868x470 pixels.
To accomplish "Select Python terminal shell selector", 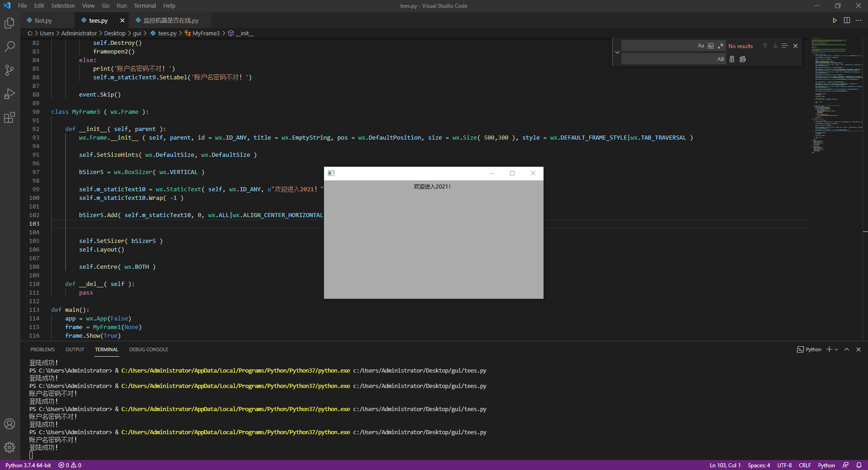I will pos(809,349).
